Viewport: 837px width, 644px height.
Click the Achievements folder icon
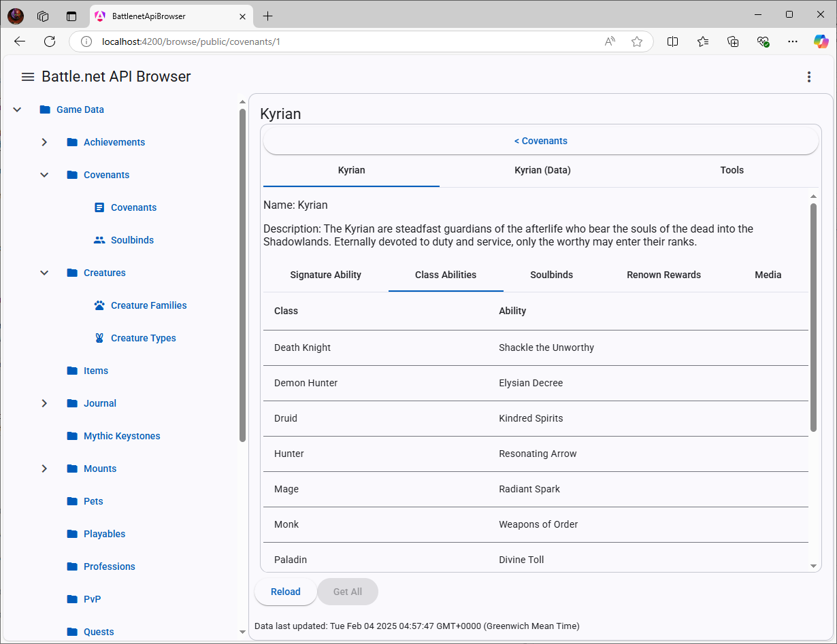pyautogui.click(x=72, y=142)
